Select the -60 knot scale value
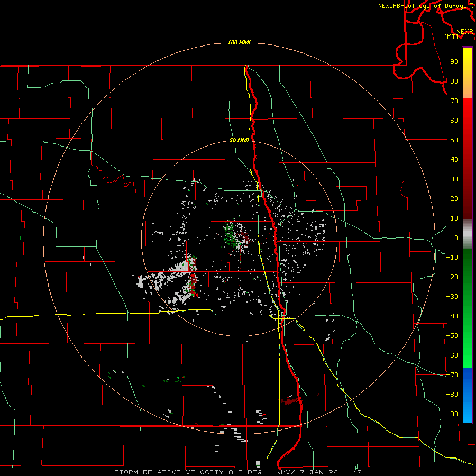This screenshot has width=476, height=476. pos(452,355)
